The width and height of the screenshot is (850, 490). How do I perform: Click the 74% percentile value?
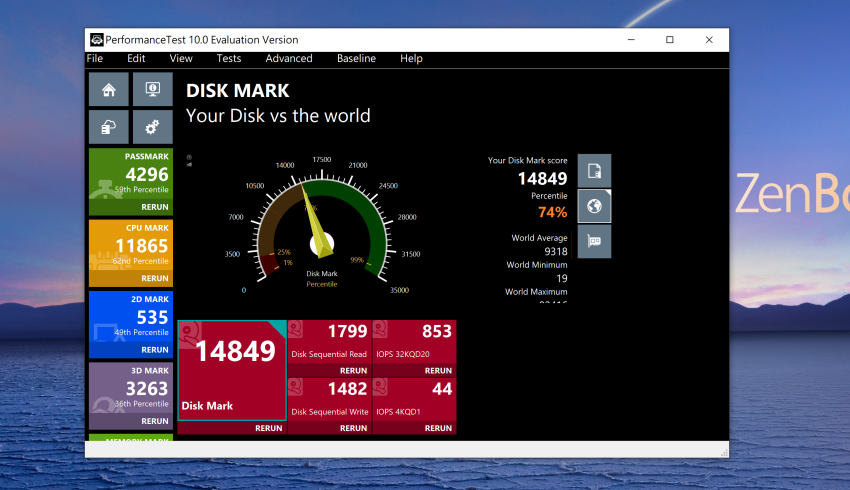(x=552, y=212)
